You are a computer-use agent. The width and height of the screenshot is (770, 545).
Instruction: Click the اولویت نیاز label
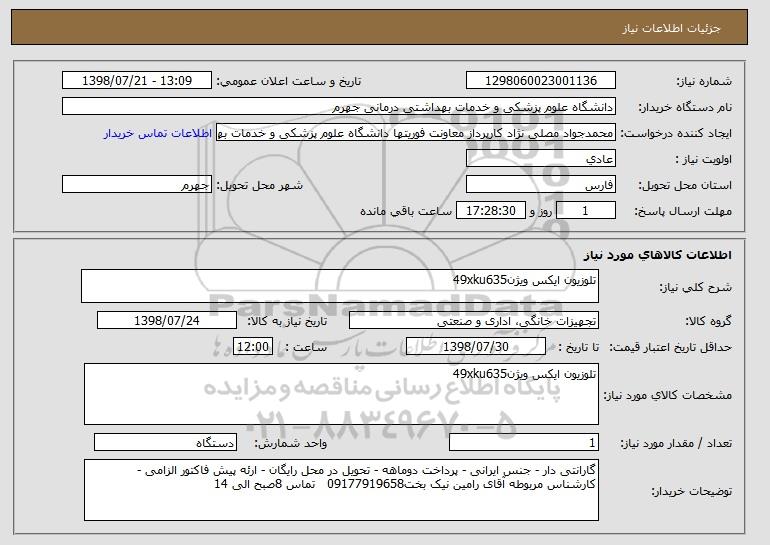coord(703,160)
